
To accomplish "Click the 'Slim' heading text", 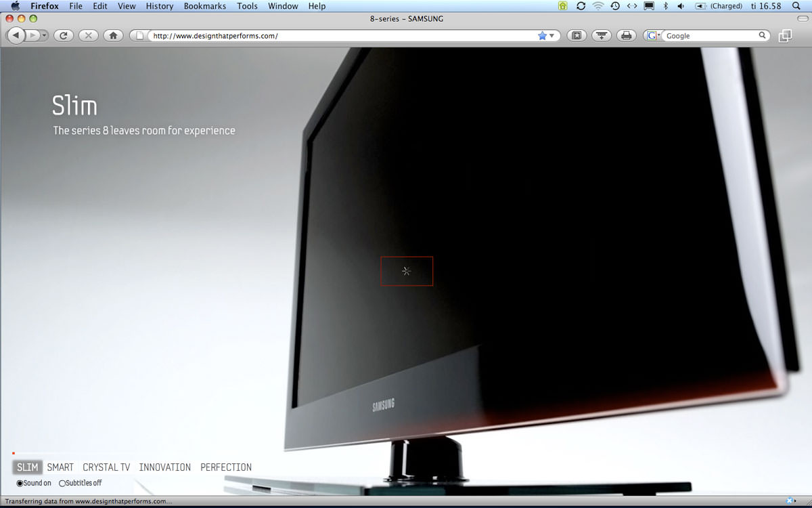I will pyautogui.click(x=74, y=106).
